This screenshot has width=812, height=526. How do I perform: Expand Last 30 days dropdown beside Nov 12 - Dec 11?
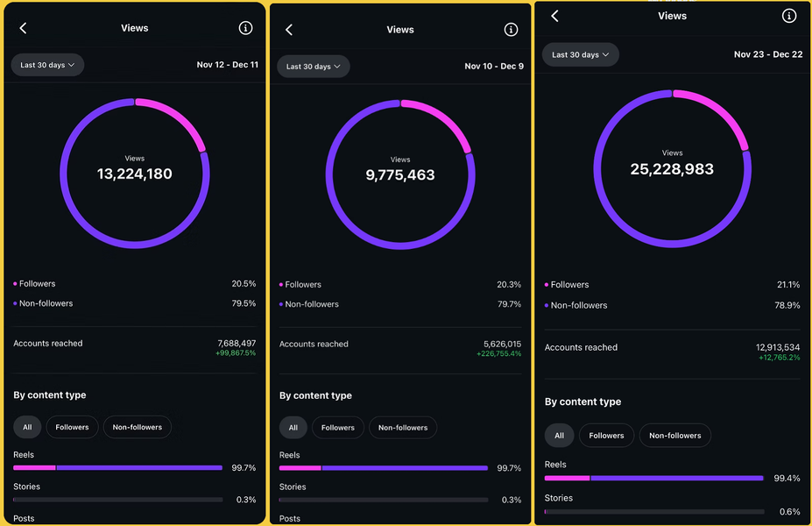[x=47, y=65]
